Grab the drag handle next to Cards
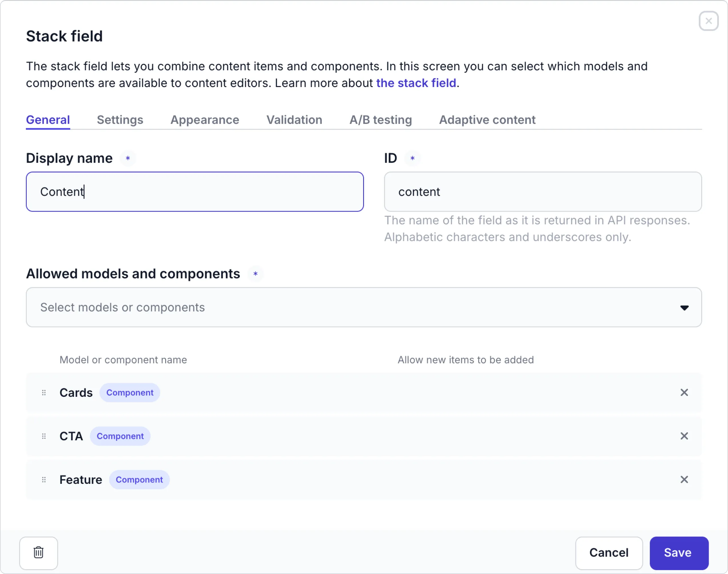This screenshot has width=728, height=574. (x=44, y=393)
